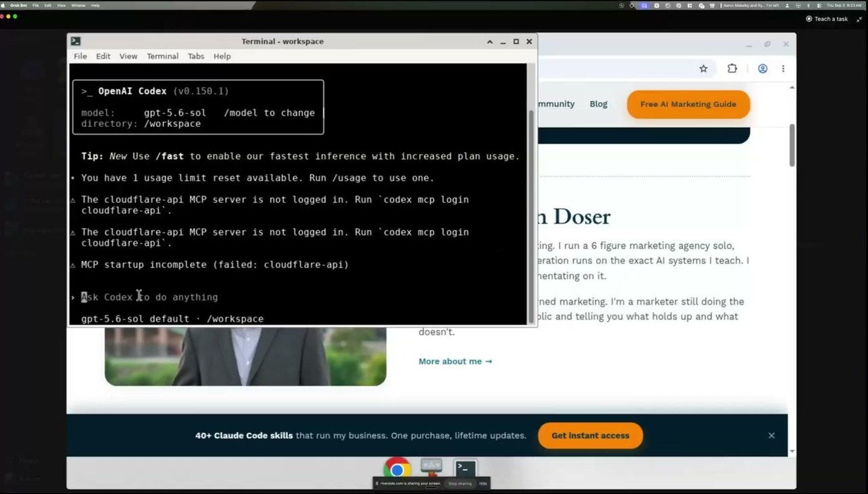Open the Apple menu icon
This screenshot has height=494, width=868.
[3, 5]
